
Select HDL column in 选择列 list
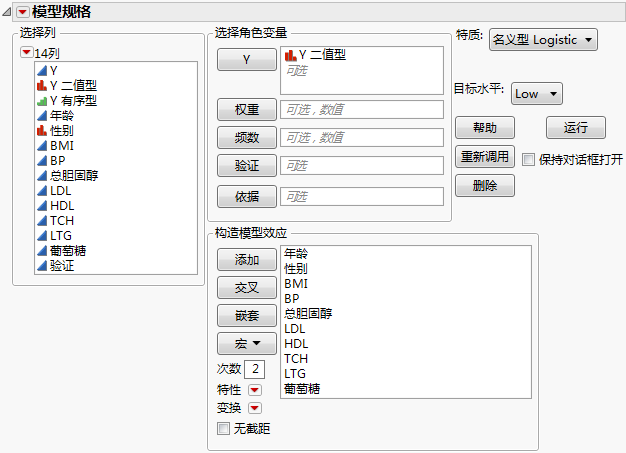116,206
